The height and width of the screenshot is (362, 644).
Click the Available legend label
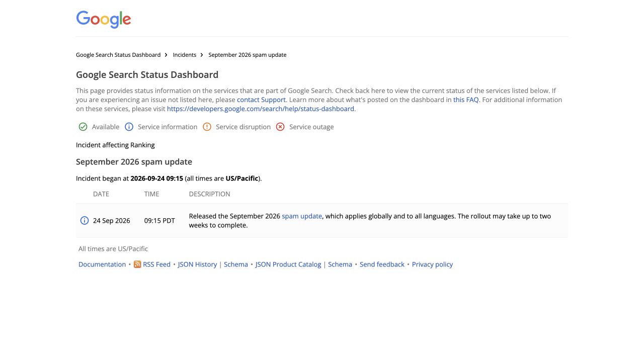106,127
